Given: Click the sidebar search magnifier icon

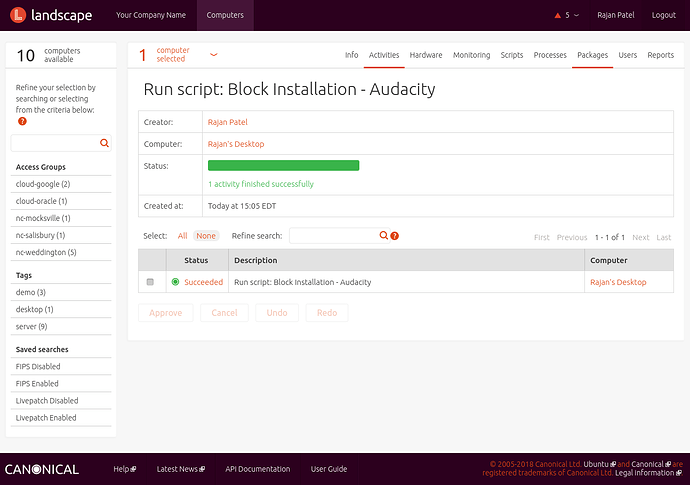Looking at the screenshot, I should (x=104, y=143).
